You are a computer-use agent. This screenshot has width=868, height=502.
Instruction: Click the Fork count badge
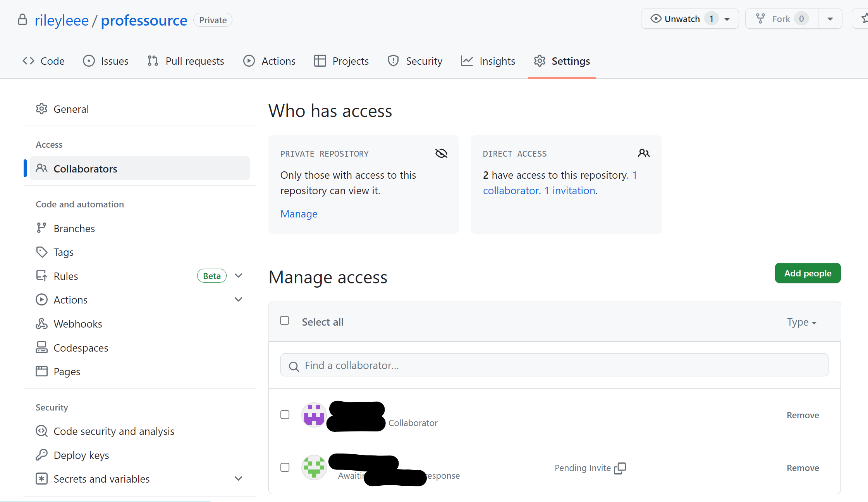tap(801, 19)
